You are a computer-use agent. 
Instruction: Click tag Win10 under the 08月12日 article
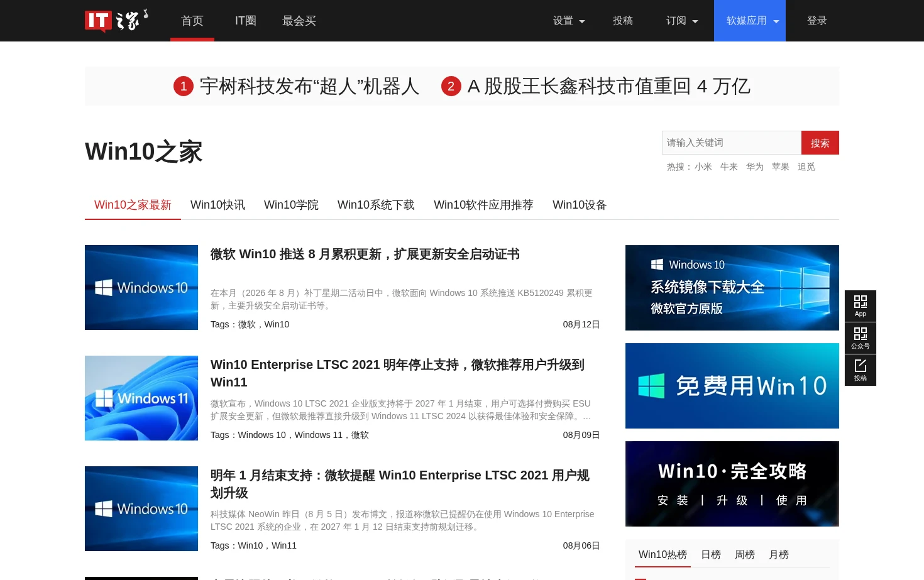pyautogui.click(x=277, y=324)
